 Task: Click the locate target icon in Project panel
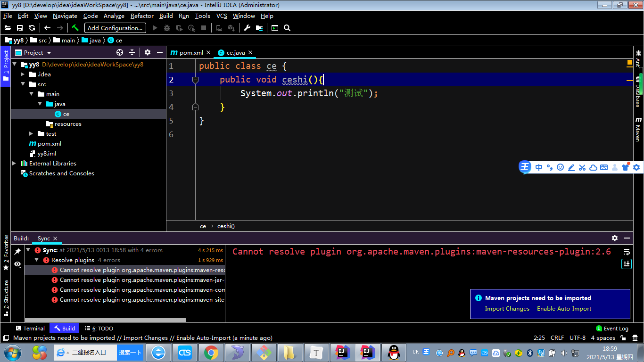(x=120, y=52)
